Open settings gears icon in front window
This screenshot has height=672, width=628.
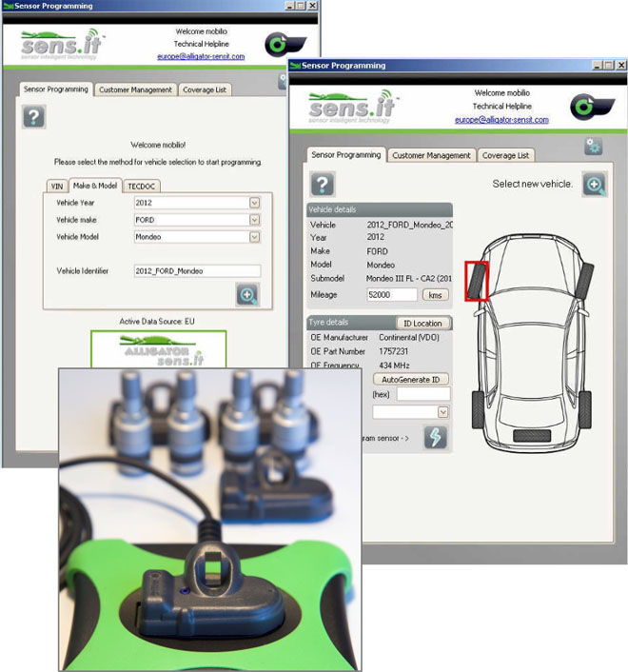click(x=594, y=147)
